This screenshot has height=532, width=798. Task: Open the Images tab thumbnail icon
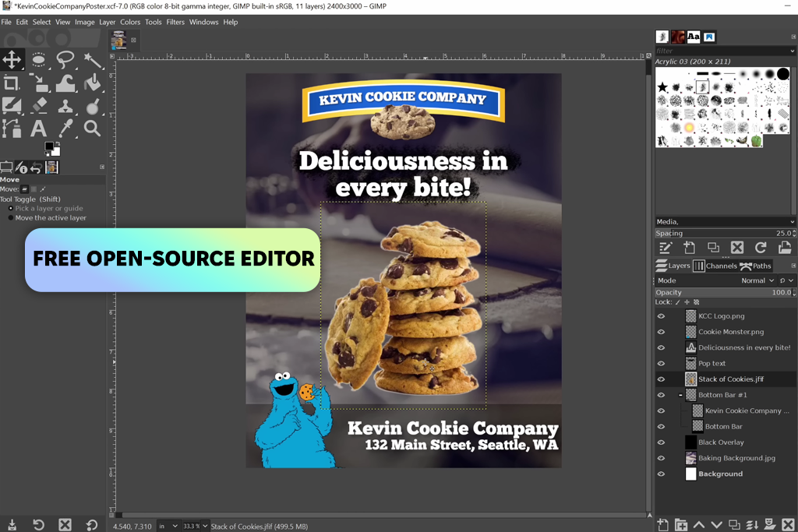coord(51,167)
